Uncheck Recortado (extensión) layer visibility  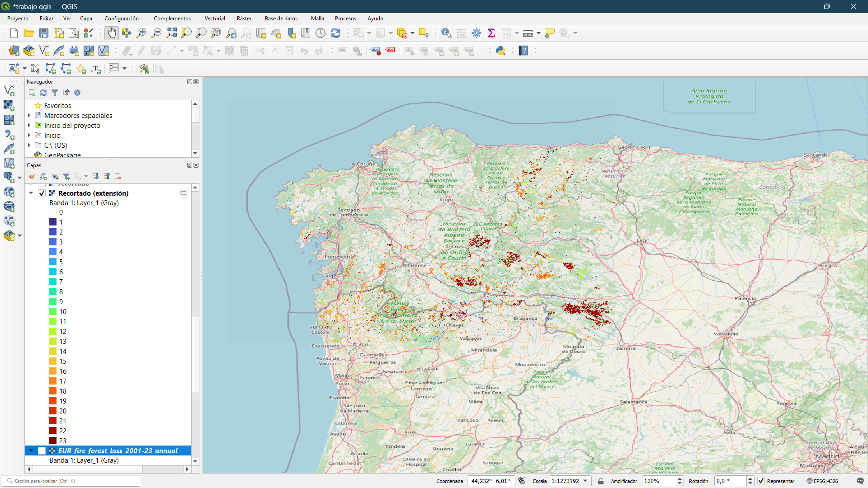coord(42,193)
